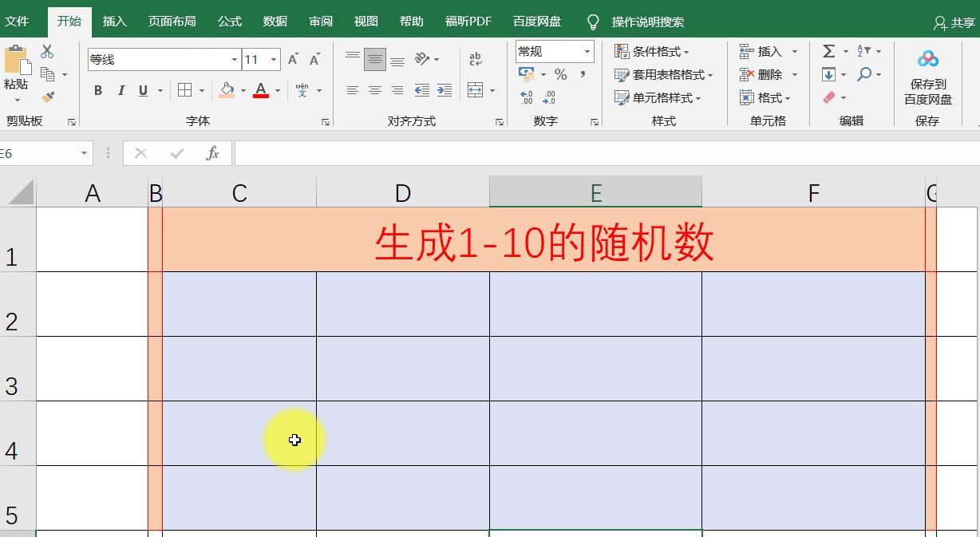Click the Clear eraser icon
The height and width of the screenshot is (537, 980).
[828, 97]
